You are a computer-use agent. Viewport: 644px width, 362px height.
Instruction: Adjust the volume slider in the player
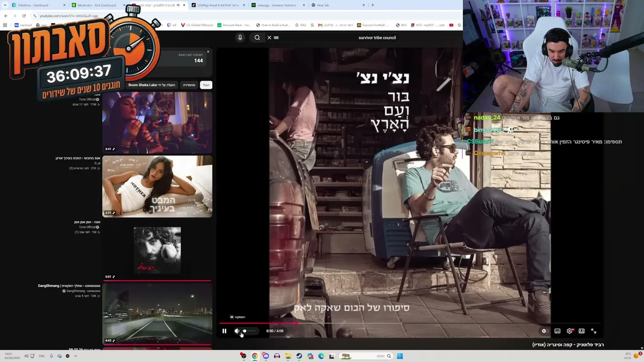(249, 331)
